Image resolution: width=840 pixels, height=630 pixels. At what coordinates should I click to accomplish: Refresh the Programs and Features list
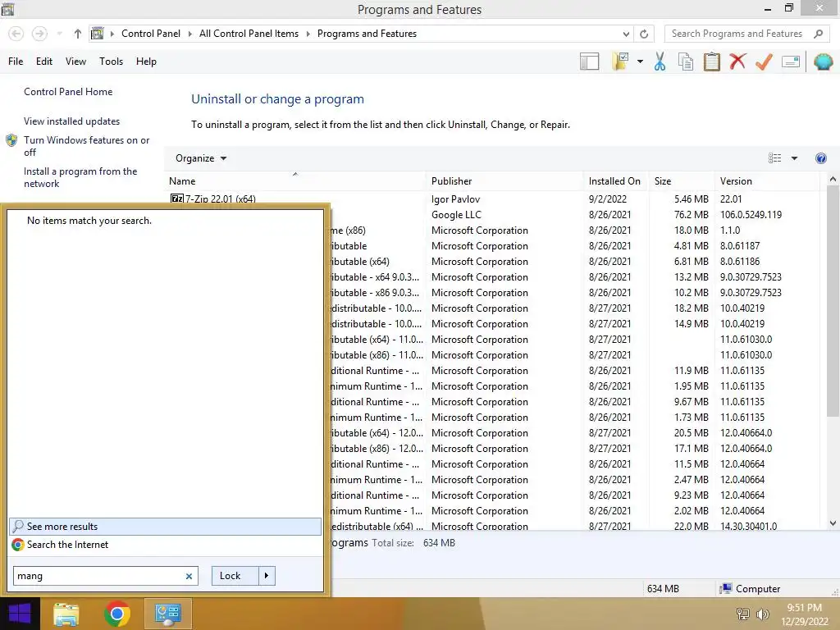coord(644,34)
